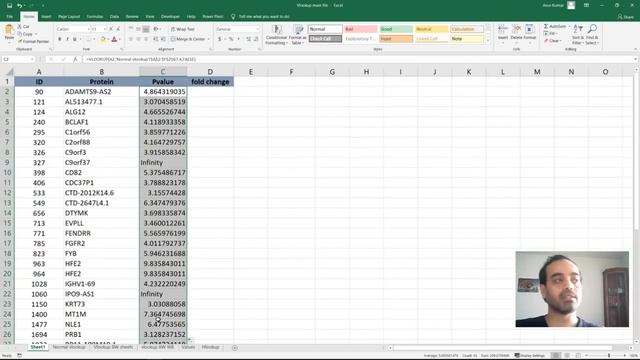Click the Save icon in title bar
This screenshot has height=360, width=640.
(9, 6)
